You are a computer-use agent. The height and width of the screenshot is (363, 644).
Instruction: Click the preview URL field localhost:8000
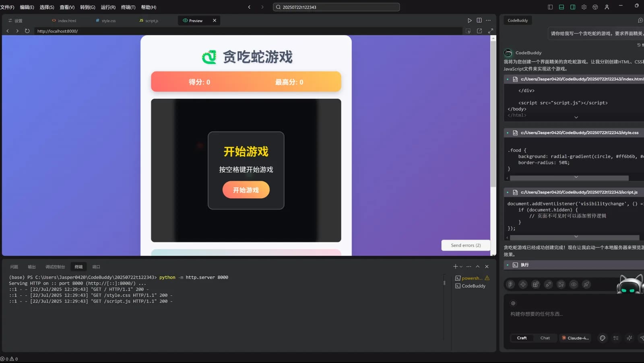pos(248,31)
